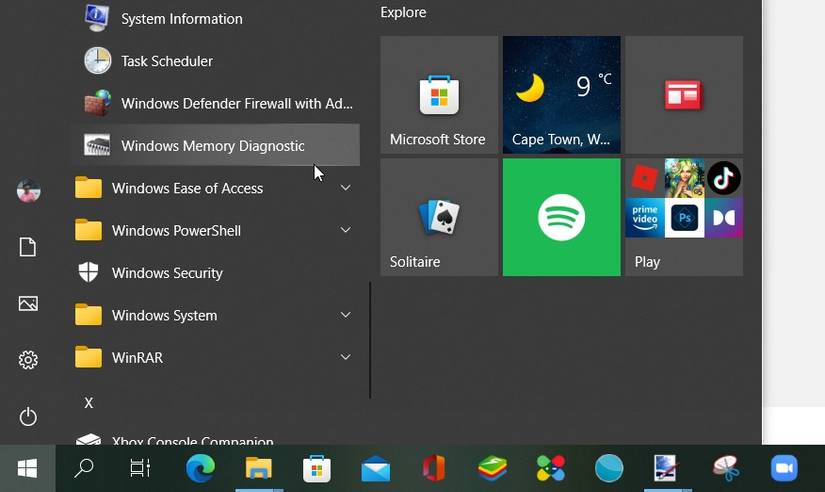Select the Windows System folder entry

coord(215,315)
